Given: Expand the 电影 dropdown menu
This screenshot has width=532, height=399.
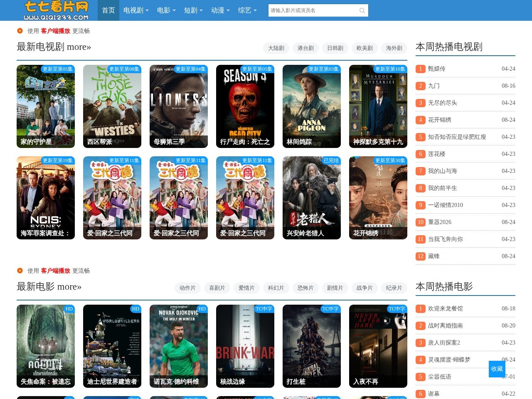Looking at the screenshot, I should coord(166,10).
